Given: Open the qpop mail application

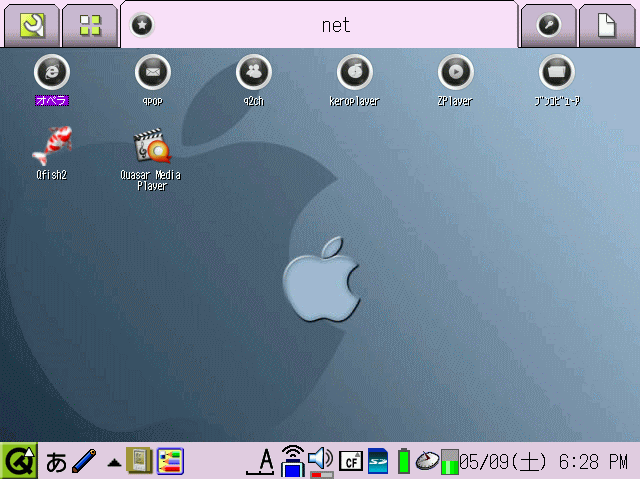Looking at the screenshot, I should [x=153, y=80].
